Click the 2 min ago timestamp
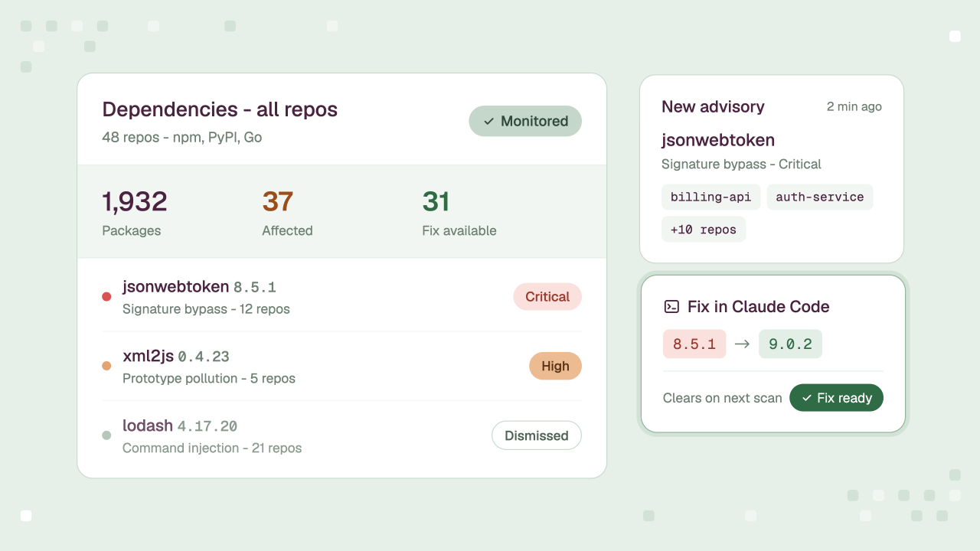980x551 pixels. click(x=854, y=106)
